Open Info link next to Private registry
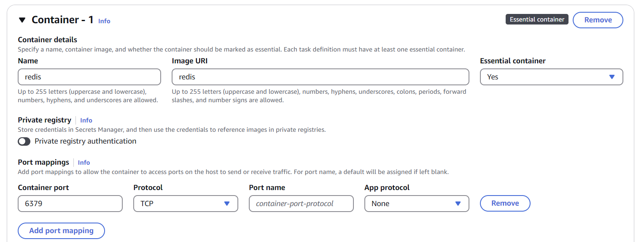 pyautogui.click(x=86, y=120)
